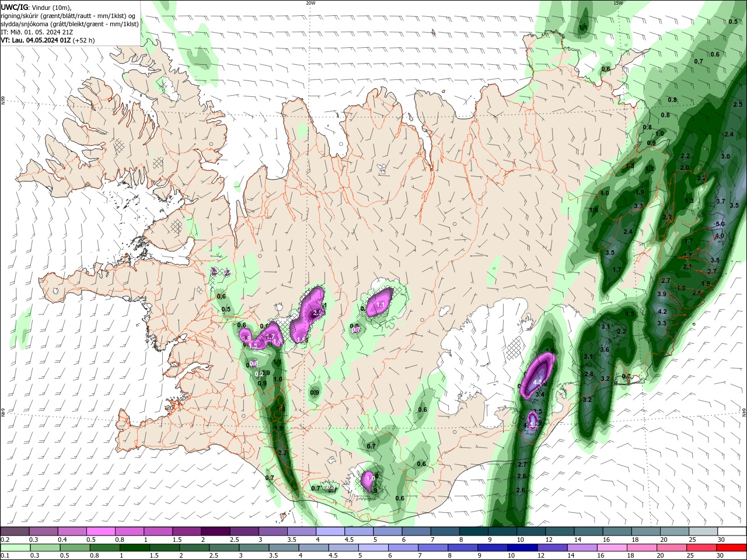Click the darkest purple 2–2.5 snow swatch
747x560 pixels.
click(x=215, y=531)
